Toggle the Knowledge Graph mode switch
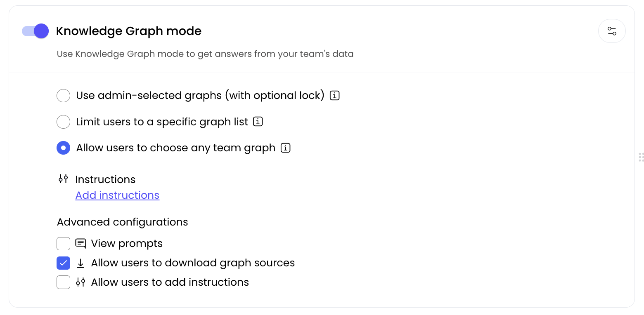Viewport: 644px width, 315px height. pos(36,31)
